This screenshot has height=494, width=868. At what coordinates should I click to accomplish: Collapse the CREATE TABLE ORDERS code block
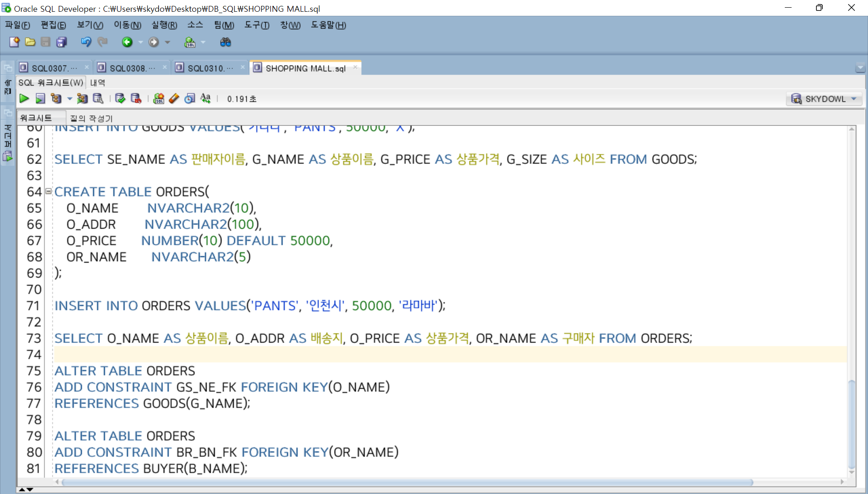pos(48,191)
